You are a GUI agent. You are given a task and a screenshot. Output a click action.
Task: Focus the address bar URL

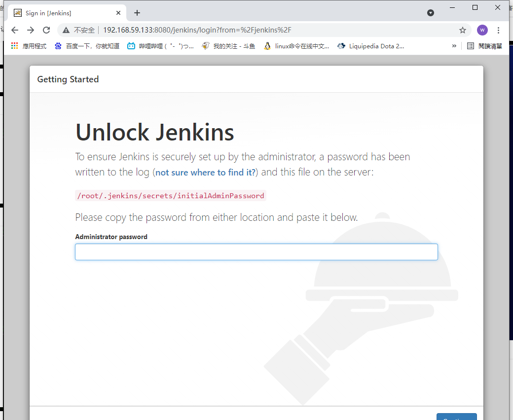pos(197,30)
